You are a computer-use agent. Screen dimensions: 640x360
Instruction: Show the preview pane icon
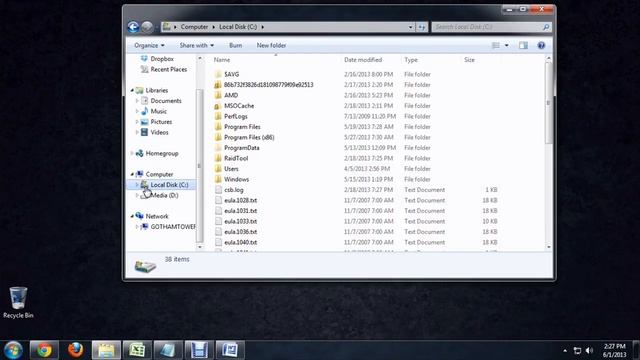click(x=523, y=45)
